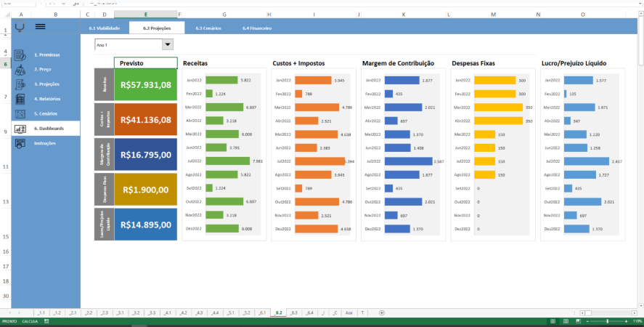Click the Preço money bag icon
The image size is (644, 327).
pos(20,70)
